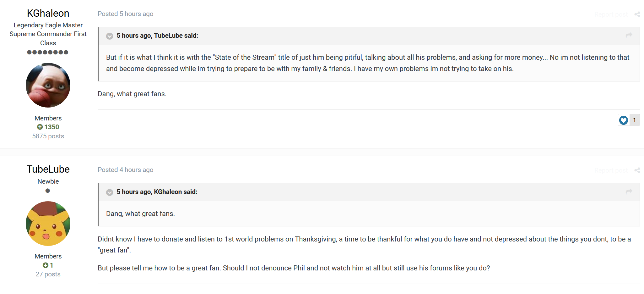Report KGhaleon's post
The height and width of the screenshot is (294, 644).
611,14
